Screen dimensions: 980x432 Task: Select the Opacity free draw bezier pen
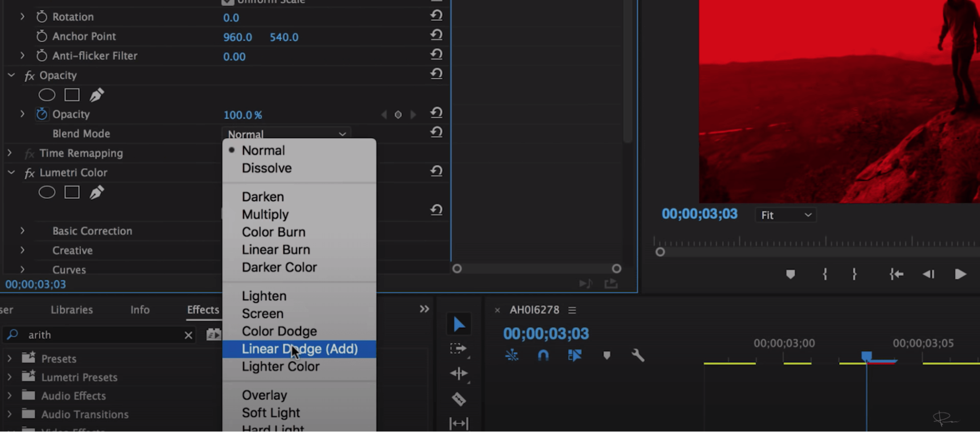97,95
